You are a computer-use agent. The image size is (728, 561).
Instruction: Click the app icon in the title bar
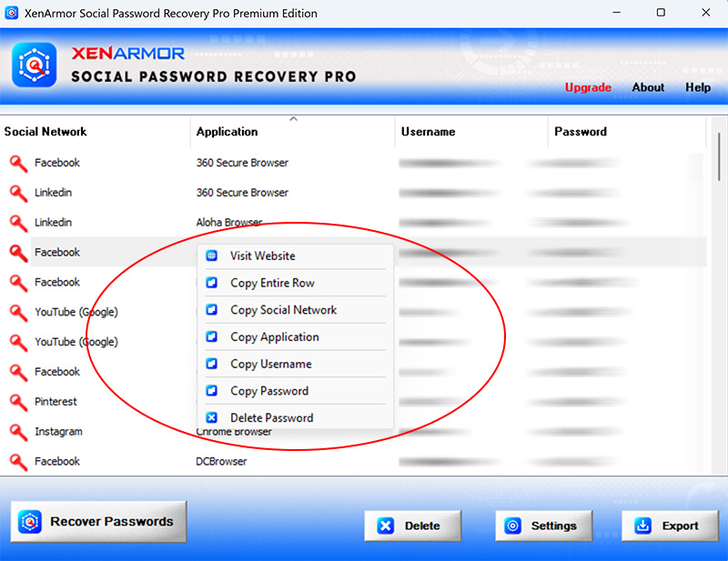pyautogui.click(x=12, y=13)
